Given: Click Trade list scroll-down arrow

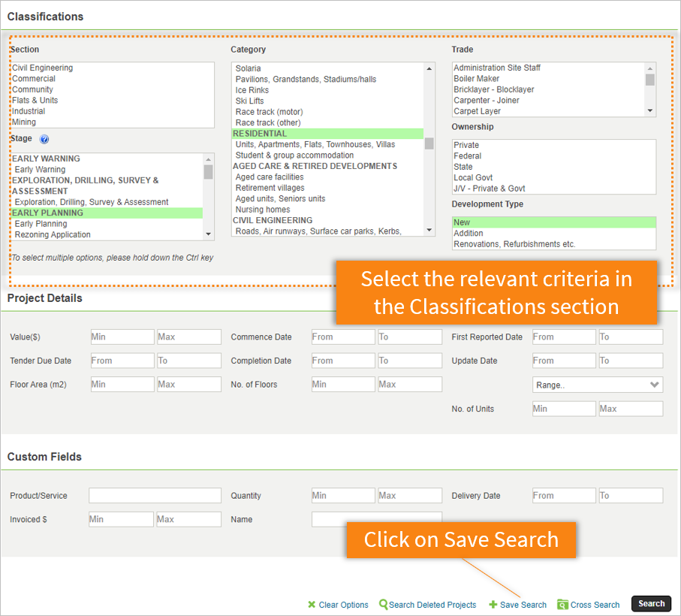Looking at the screenshot, I should (x=649, y=110).
